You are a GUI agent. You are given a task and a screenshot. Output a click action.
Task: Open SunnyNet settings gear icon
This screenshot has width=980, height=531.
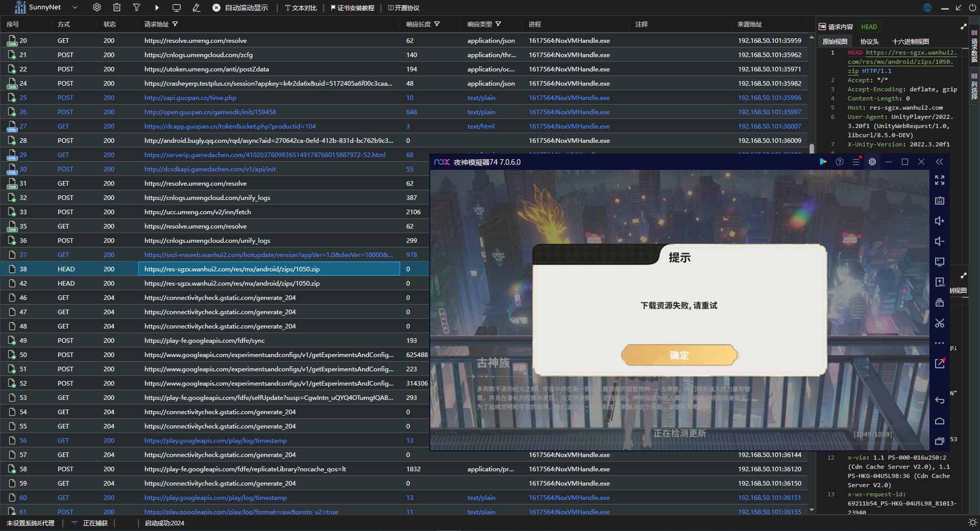(x=96, y=8)
